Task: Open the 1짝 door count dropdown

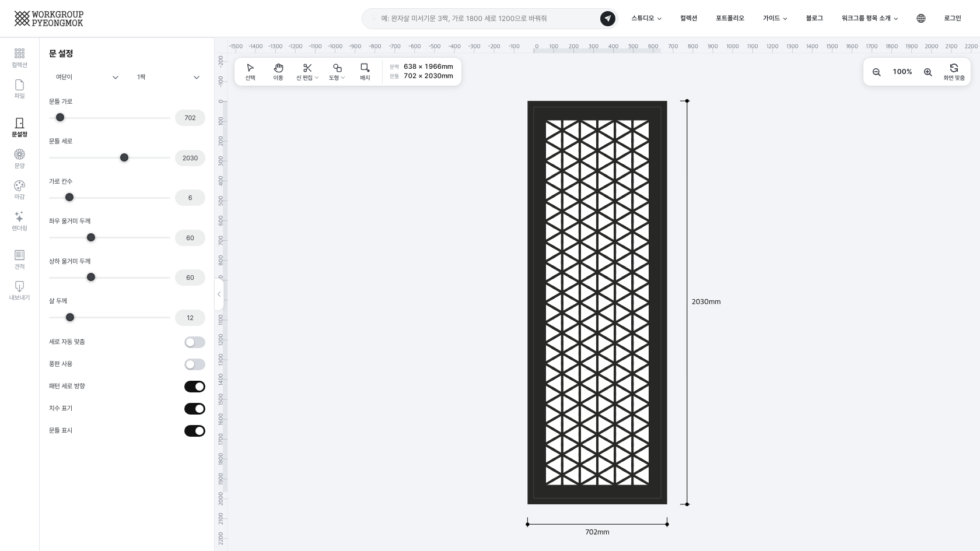Action: [168, 77]
